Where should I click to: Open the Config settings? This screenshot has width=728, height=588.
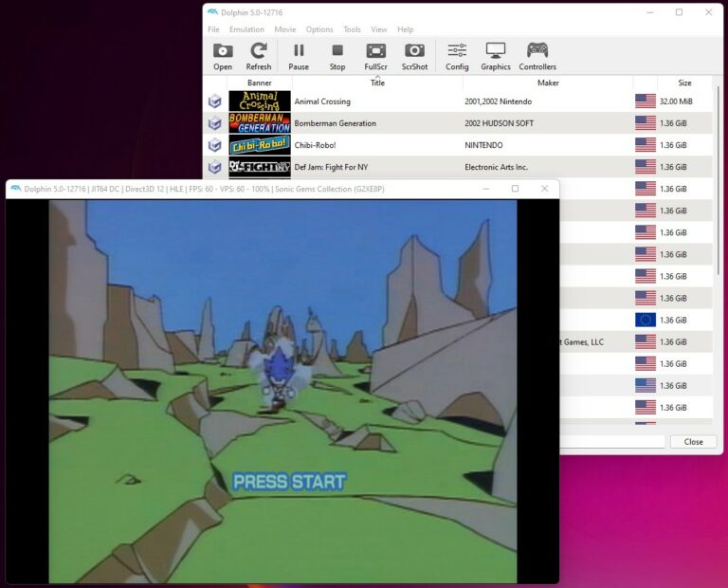pyautogui.click(x=457, y=56)
